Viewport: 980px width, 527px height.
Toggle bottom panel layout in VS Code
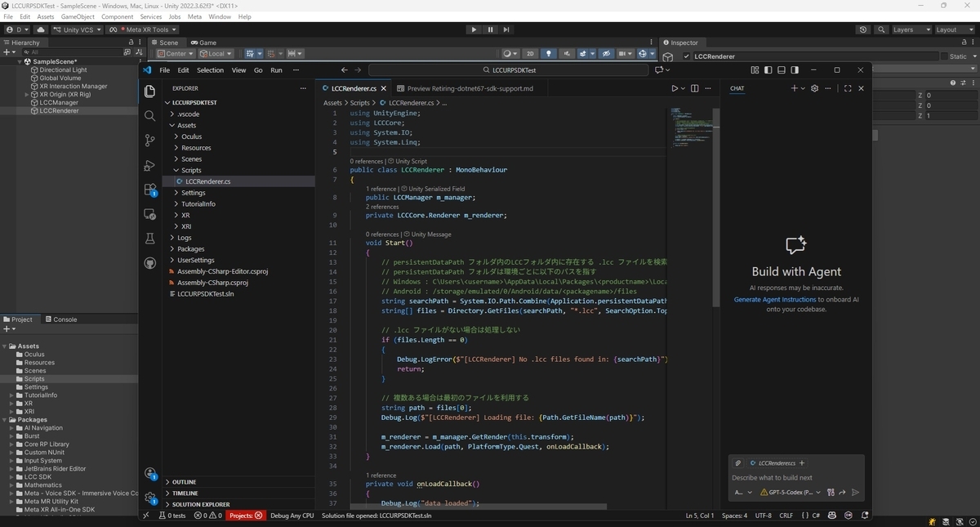[x=782, y=70]
